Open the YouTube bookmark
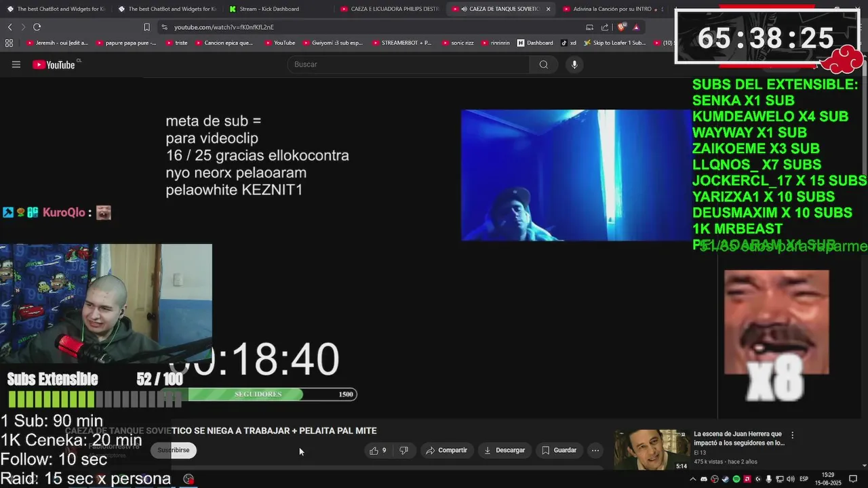The height and width of the screenshot is (488, 868). (x=279, y=43)
